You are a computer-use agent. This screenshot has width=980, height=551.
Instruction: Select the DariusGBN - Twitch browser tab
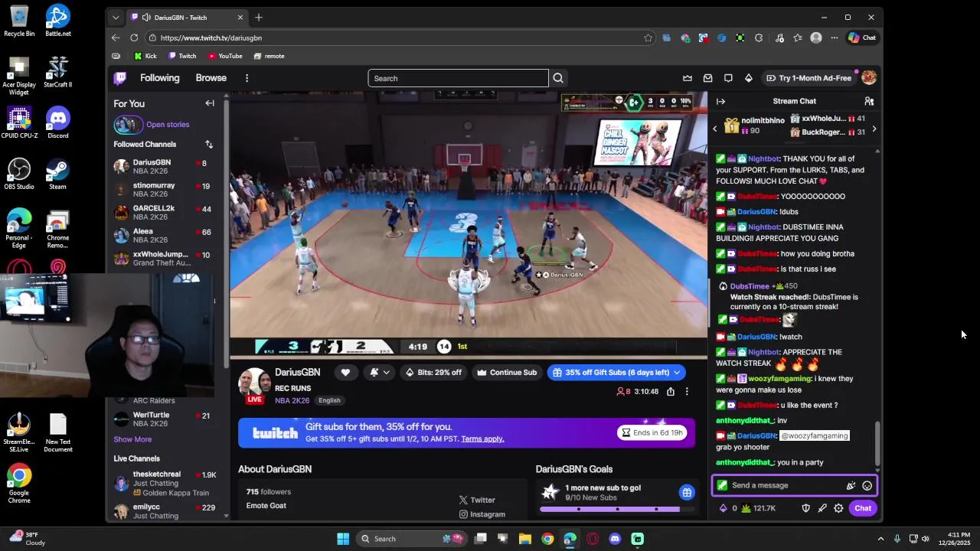(187, 17)
